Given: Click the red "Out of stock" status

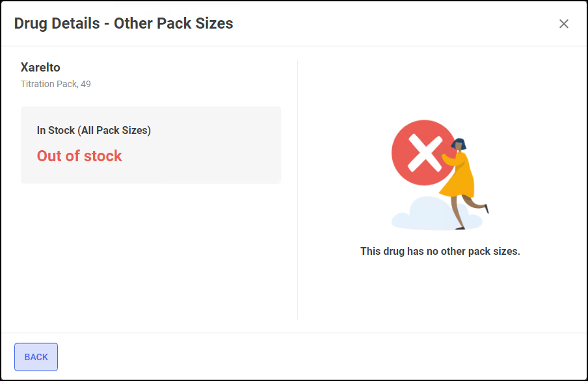Looking at the screenshot, I should 79,156.
